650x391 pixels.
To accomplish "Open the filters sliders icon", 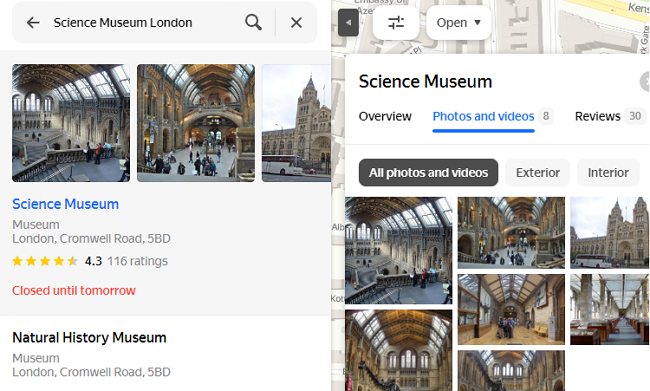I will (396, 22).
